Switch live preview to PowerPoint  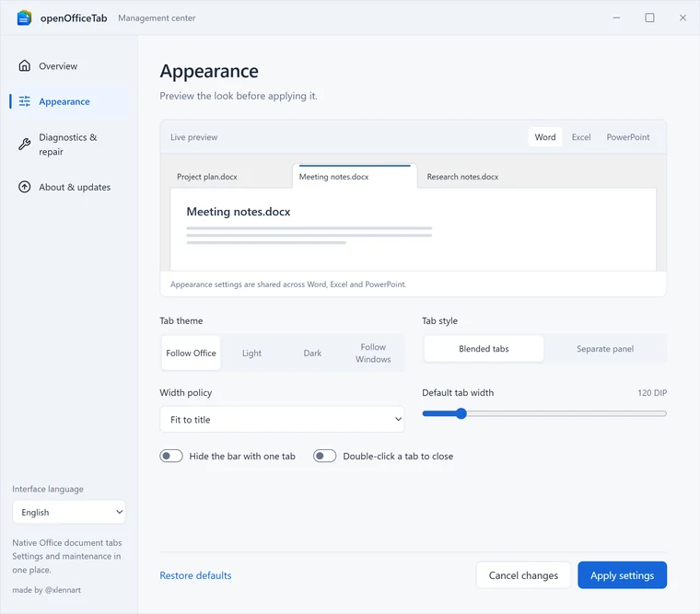pos(627,137)
